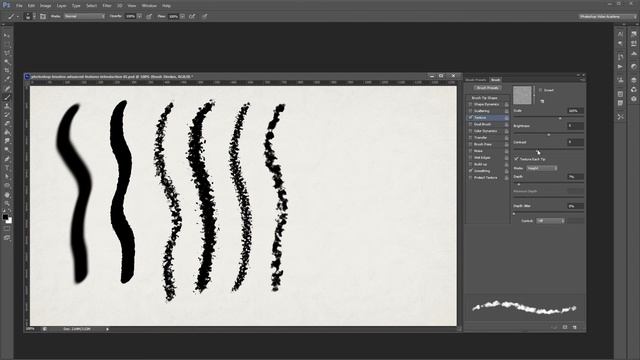Viewport: 640px width, 360px height.
Task: Click the Contrast value field
Action: [x=575, y=142]
